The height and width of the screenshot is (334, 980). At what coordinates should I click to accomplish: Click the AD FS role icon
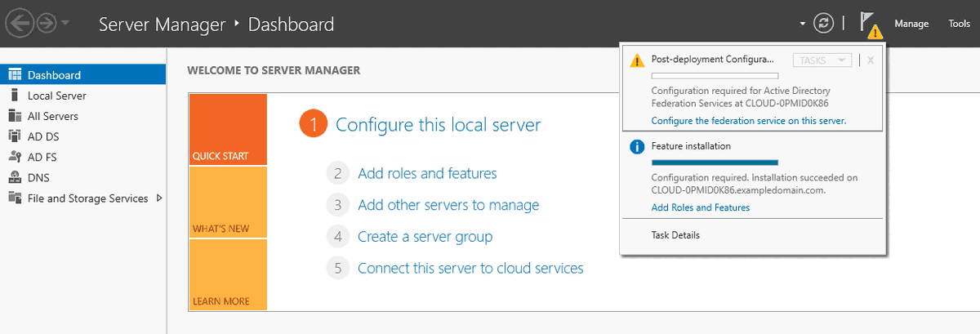(x=14, y=157)
